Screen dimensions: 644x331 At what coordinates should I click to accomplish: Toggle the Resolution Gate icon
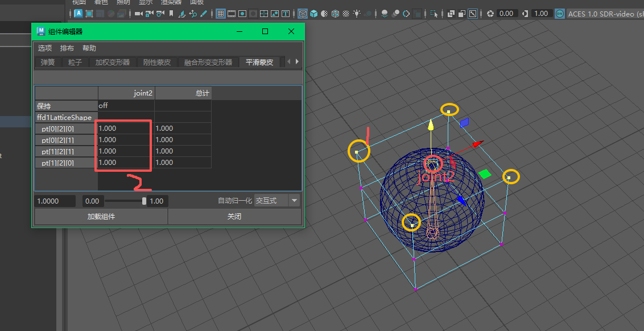242,14
